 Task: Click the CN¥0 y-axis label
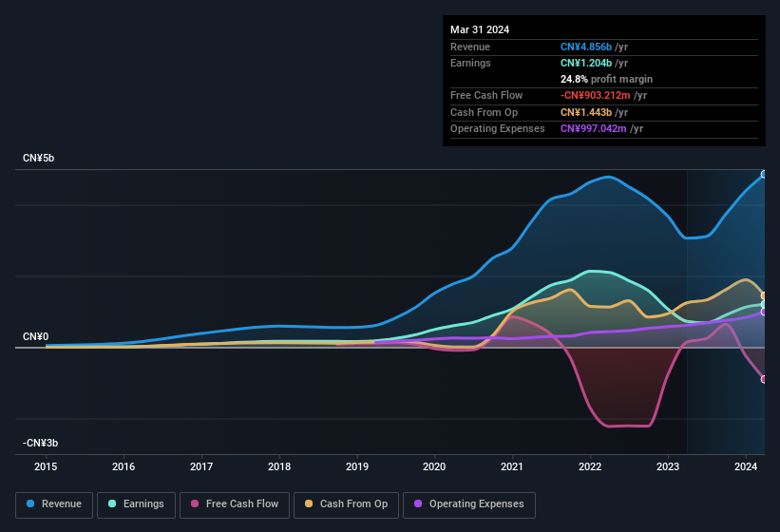pyautogui.click(x=35, y=336)
